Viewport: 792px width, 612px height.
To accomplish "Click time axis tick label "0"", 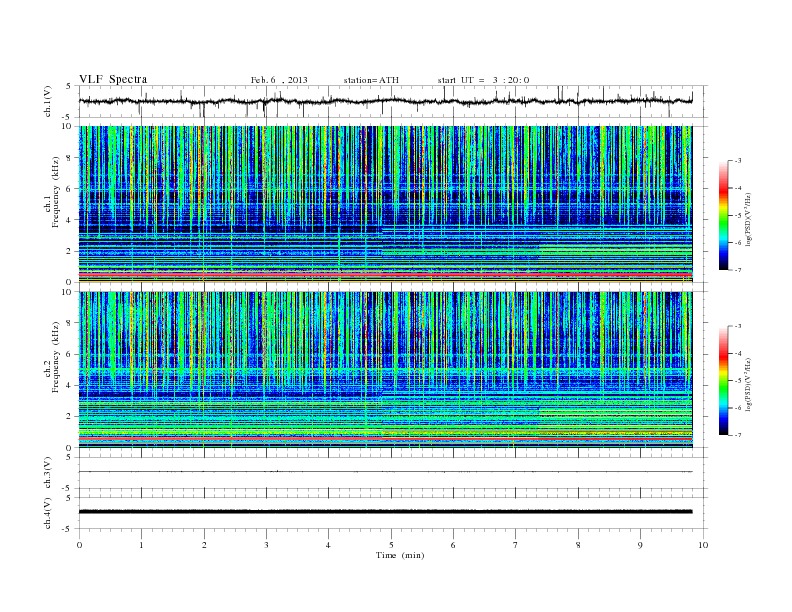I will 79,545.
